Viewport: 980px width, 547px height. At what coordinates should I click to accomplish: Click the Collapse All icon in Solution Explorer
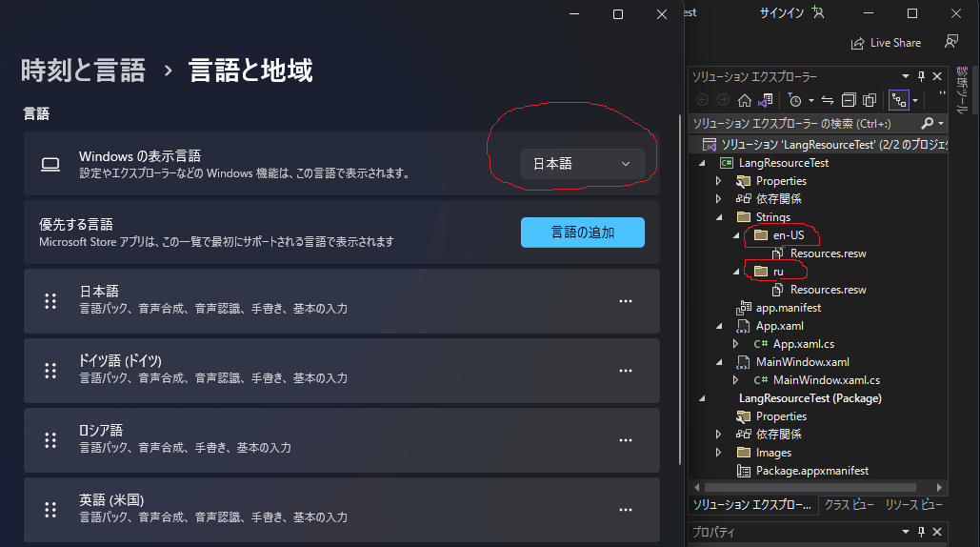pyautogui.click(x=849, y=100)
